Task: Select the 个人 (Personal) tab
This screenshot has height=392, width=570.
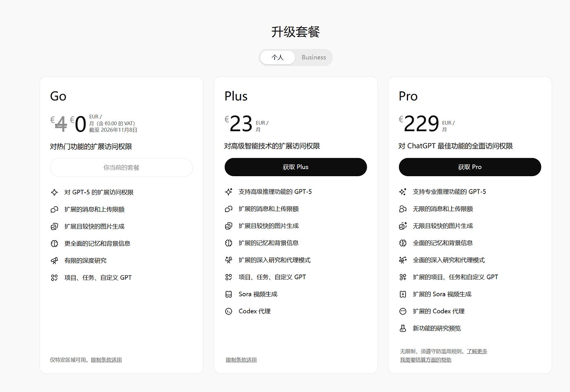Action: pos(278,57)
